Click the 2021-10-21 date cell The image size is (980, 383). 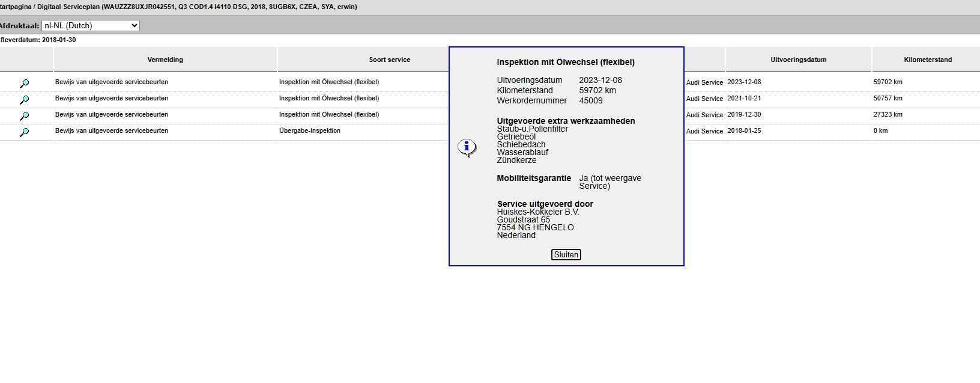coord(744,99)
